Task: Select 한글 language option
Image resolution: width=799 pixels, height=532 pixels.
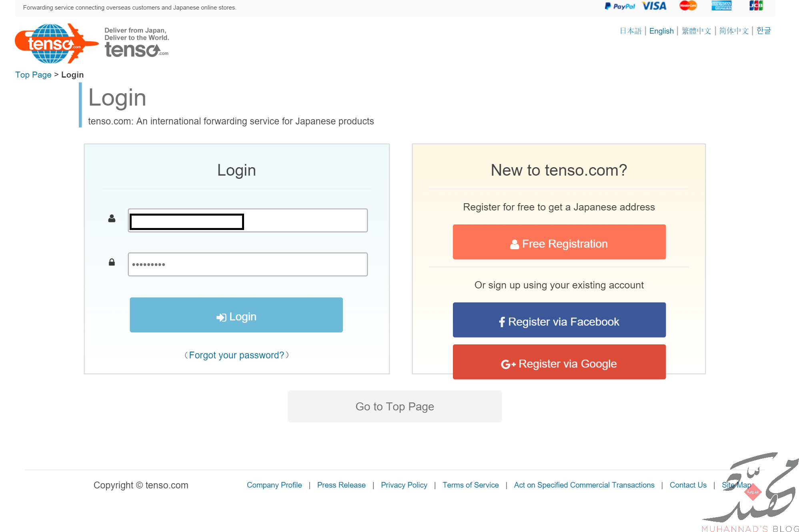Action: tap(763, 31)
